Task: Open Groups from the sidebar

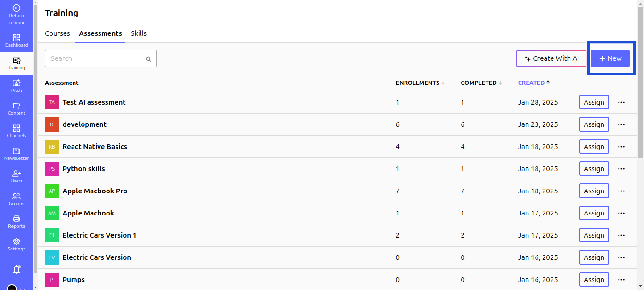Action: [17, 196]
